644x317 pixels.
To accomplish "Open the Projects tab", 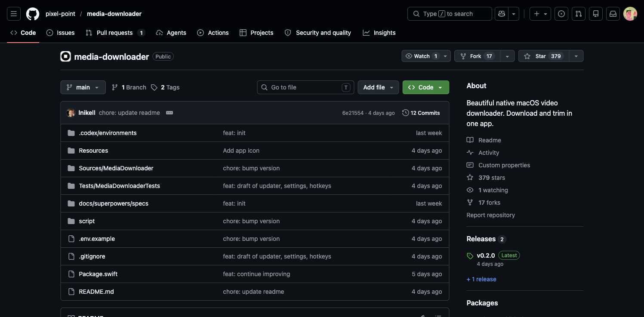I will [x=256, y=33].
